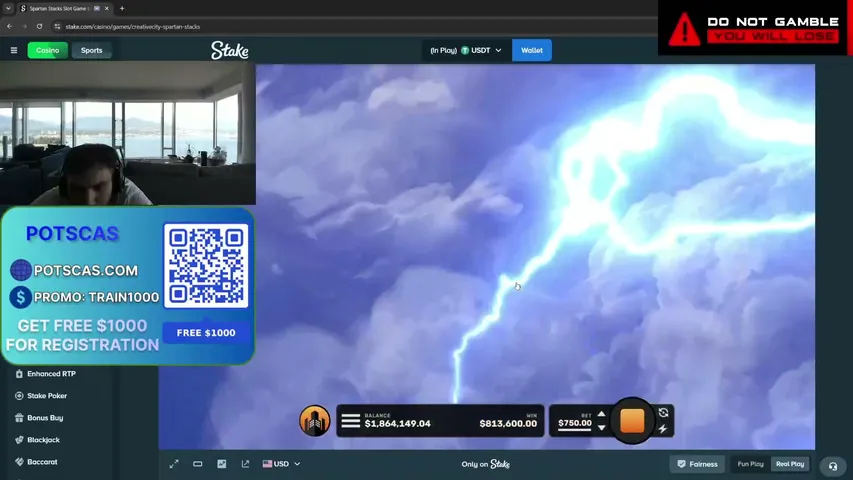The image size is (853, 480).
Task: Click the POTSCAS.COM link text
Action: (x=86, y=270)
